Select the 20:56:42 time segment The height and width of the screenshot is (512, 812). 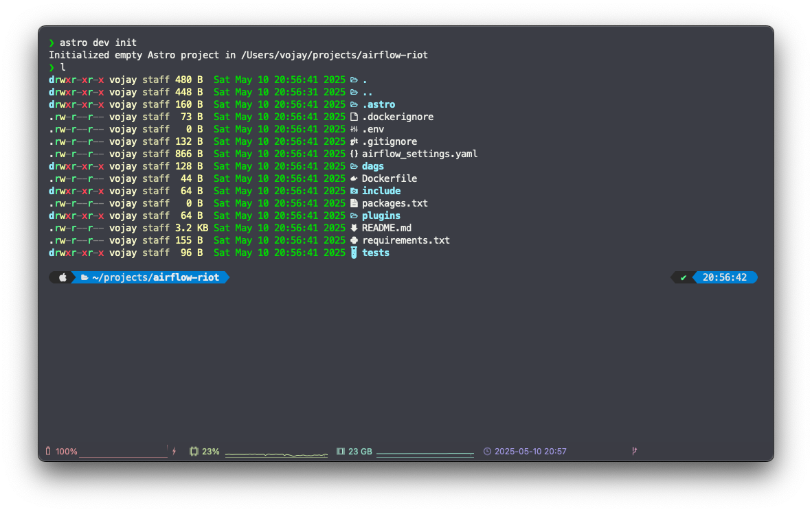pos(725,277)
